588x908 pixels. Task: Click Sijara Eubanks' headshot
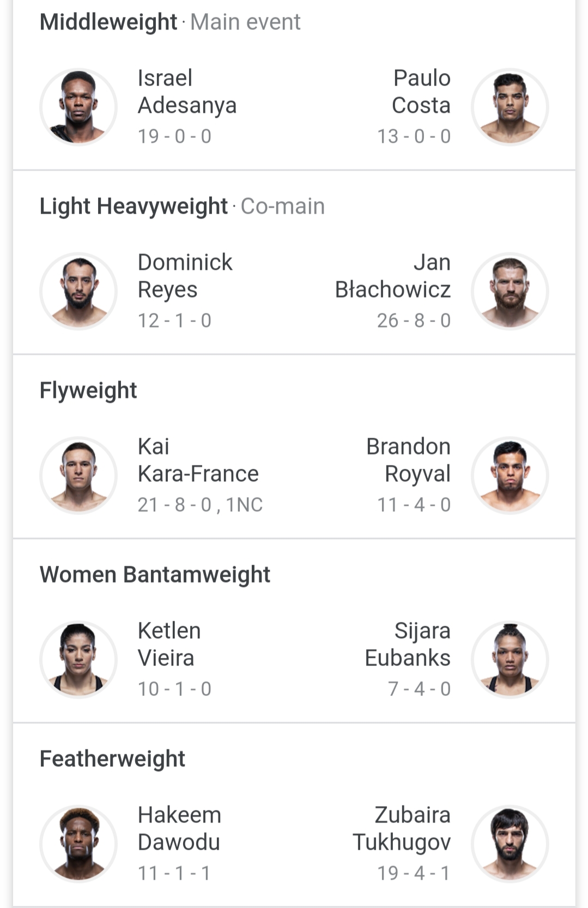tap(510, 659)
